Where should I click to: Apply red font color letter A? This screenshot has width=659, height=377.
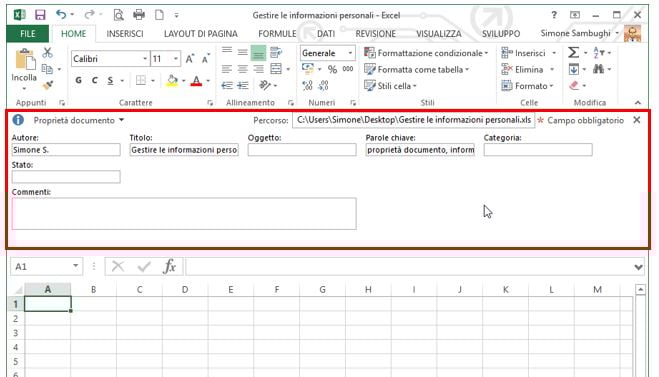196,80
